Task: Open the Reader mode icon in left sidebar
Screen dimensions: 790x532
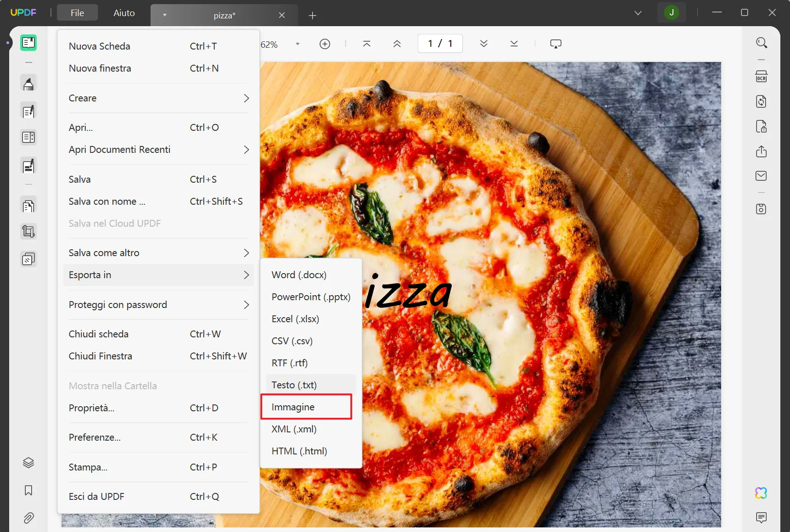Action: point(28,43)
